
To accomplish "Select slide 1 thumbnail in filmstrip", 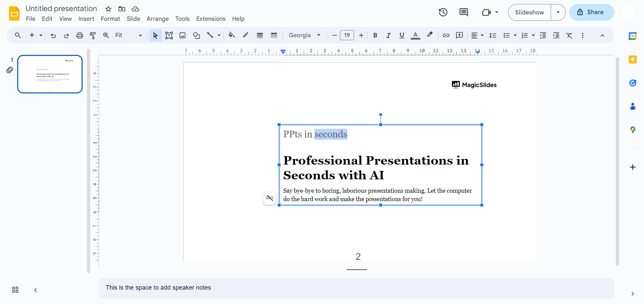I will coord(50,74).
